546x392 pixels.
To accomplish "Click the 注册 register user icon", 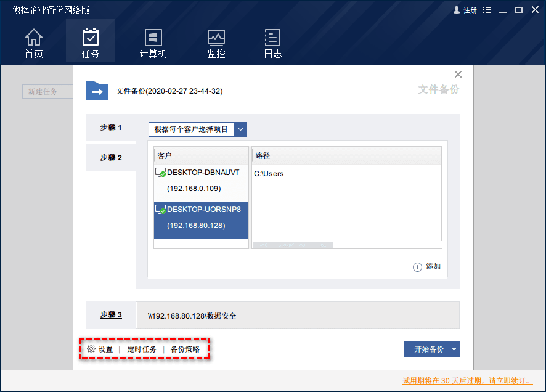I will [457, 10].
